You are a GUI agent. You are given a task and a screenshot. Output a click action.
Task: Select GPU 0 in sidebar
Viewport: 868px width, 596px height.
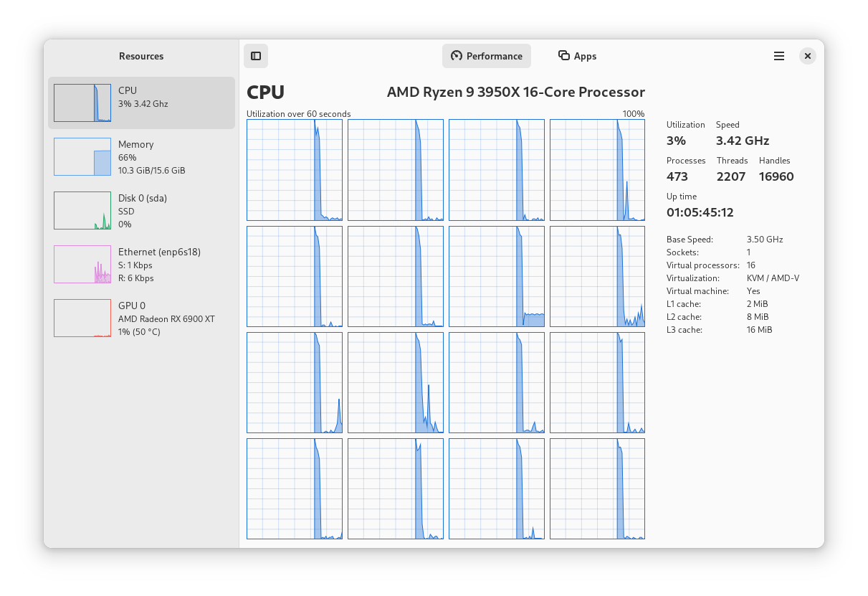[141, 318]
